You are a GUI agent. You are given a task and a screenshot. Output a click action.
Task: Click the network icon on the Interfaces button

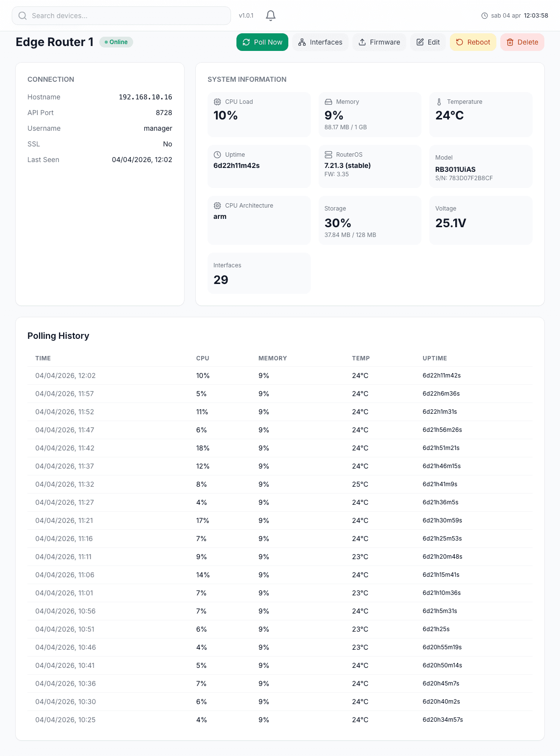(302, 42)
